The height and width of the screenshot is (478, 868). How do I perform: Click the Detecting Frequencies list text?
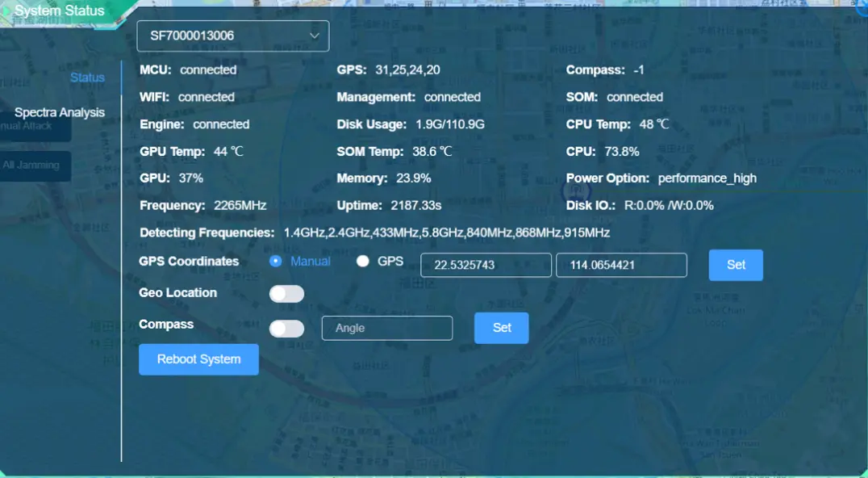point(446,233)
